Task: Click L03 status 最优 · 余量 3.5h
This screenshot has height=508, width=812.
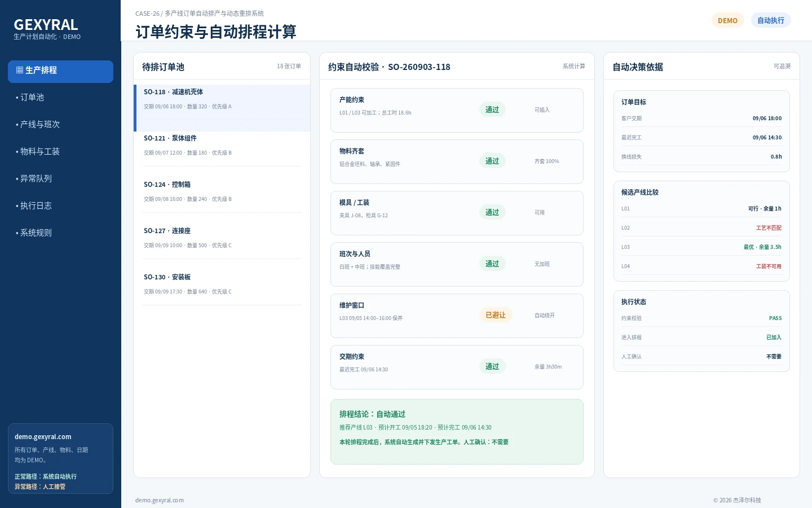Action: [x=762, y=247]
